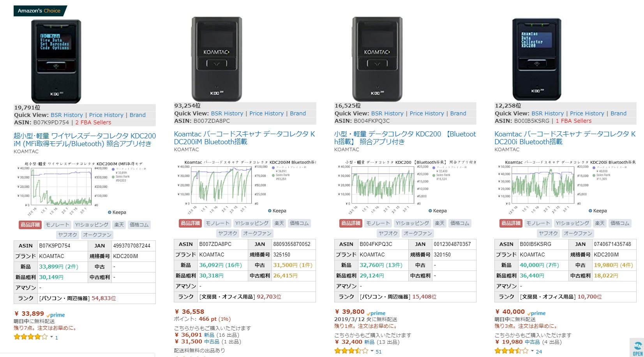Click the Amazon's Choice badge
The image size is (644, 357).
click(x=39, y=11)
